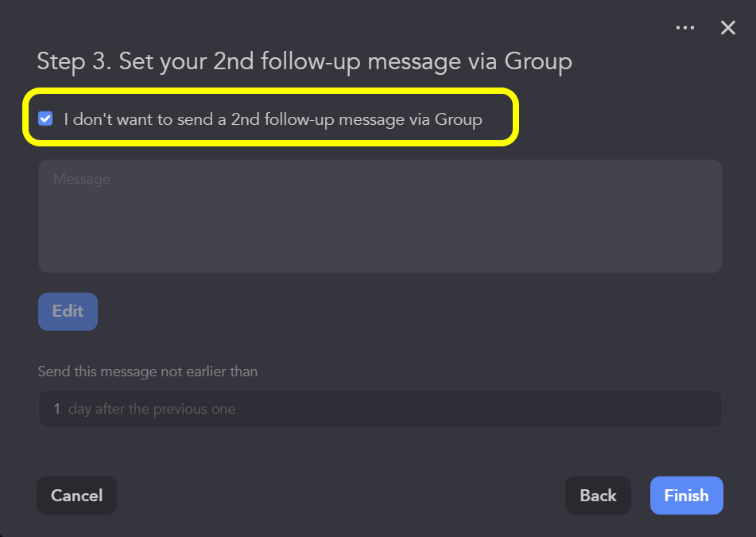
Task: Select the number 1 in delay field
Action: pos(57,409)
